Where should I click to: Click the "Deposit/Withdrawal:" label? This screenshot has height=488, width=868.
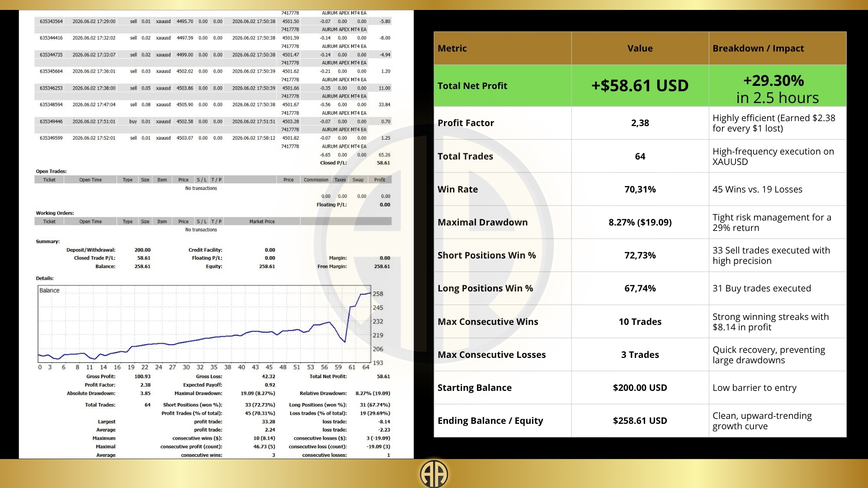(91, 250)
